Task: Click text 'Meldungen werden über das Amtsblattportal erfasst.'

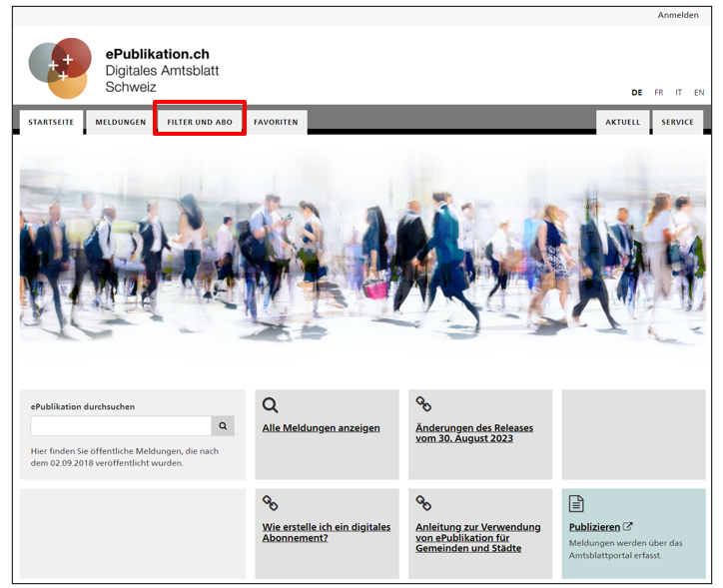Action: [x=626, y=549]
